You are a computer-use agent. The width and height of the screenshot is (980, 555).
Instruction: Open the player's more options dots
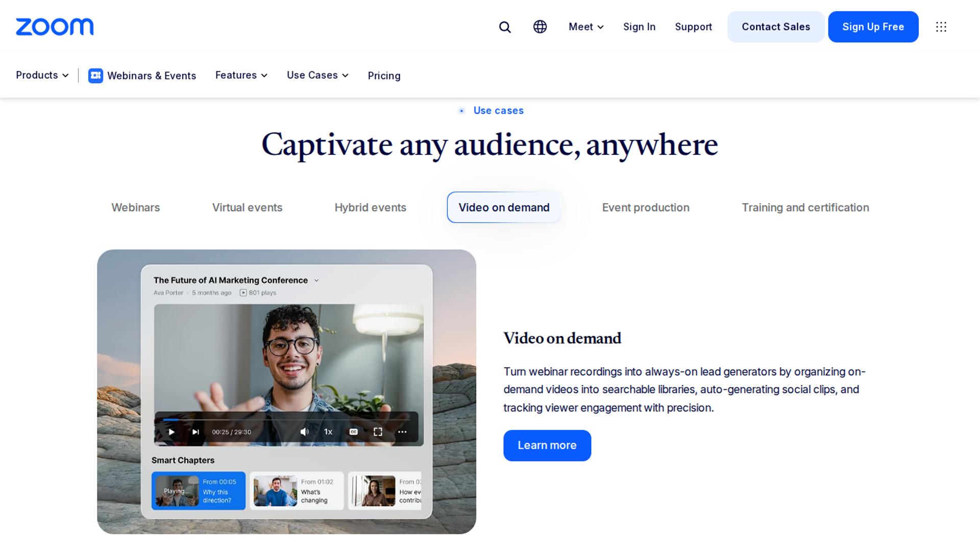pyautogui.click(x=402, y=432)
